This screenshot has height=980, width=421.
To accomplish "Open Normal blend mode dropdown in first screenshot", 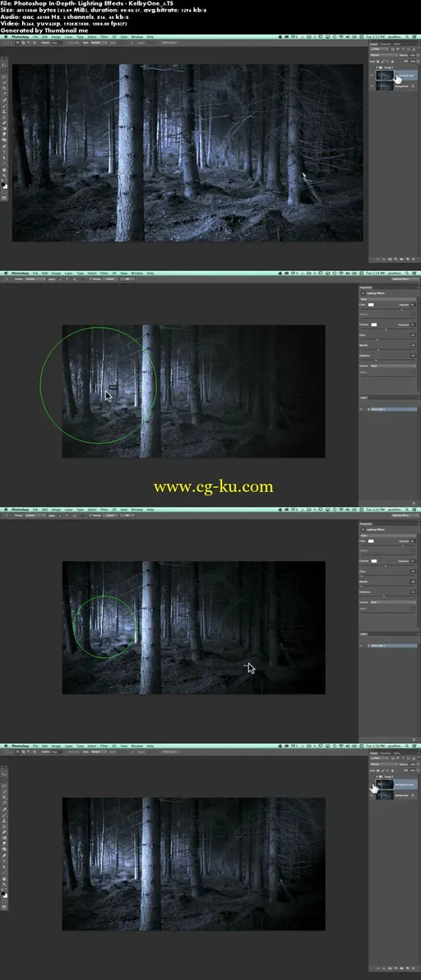I will click(x=382, y=55).
